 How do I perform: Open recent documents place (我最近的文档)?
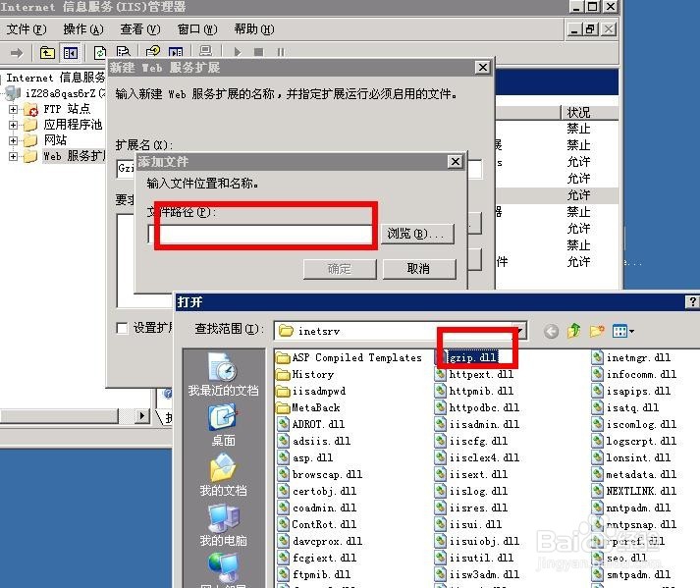point(223,375)
